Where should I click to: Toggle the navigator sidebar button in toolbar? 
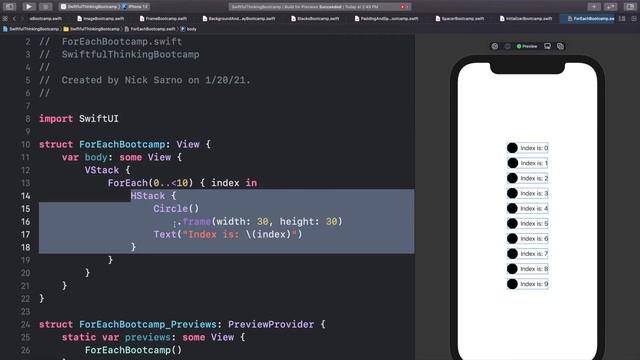coord(9,7)
